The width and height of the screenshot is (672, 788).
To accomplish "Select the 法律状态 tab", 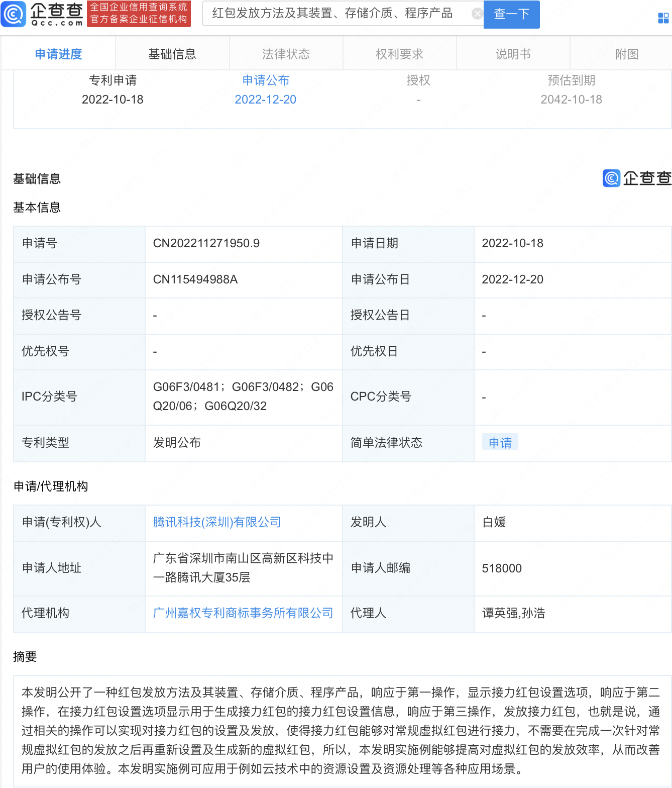I will 286,54.
